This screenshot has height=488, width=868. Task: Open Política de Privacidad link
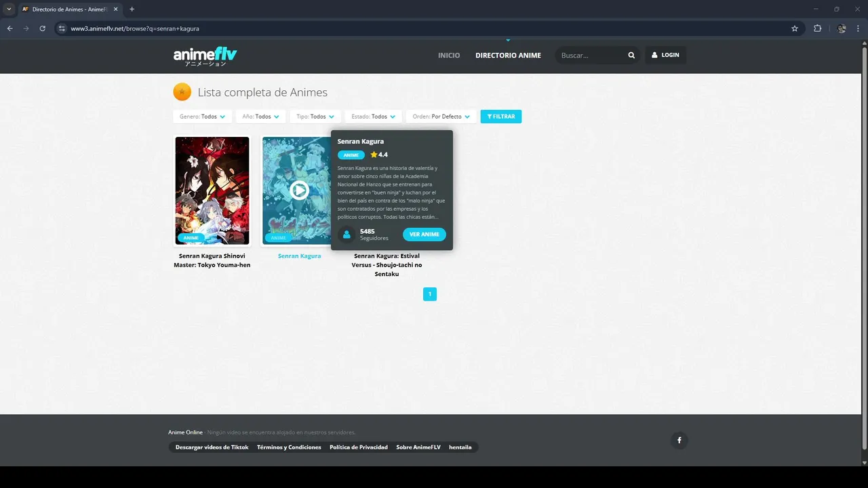359,447
